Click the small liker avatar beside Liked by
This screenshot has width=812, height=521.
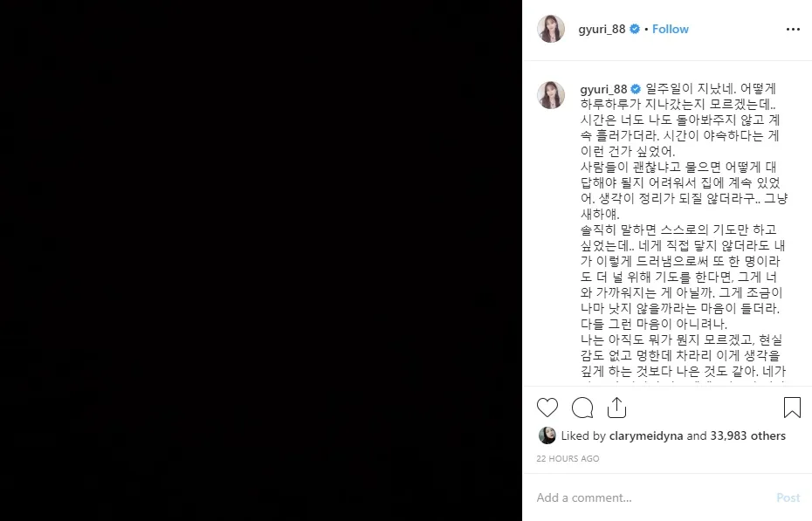(x=547, y=435)
